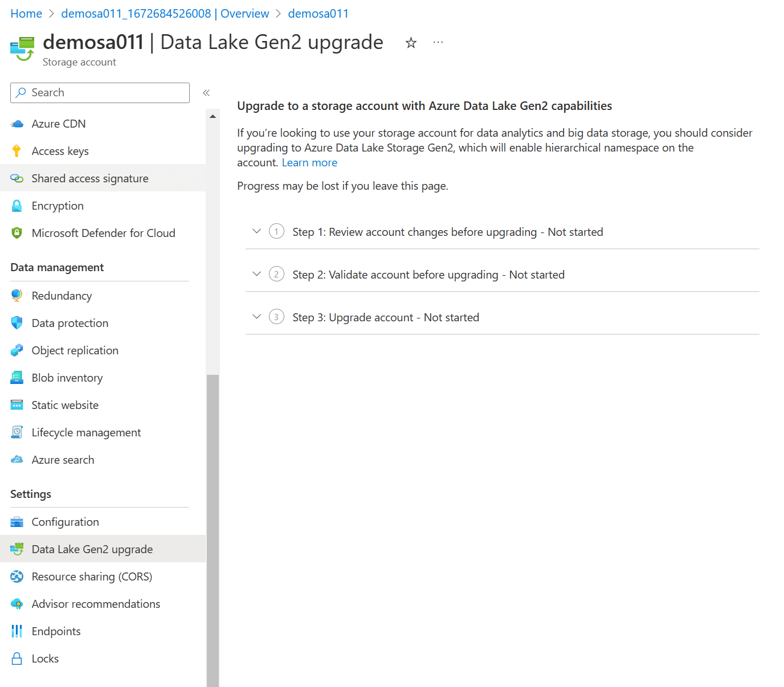Click the Blob inventory icon
This screenshot has width=784, height=687.
point(17,378)
